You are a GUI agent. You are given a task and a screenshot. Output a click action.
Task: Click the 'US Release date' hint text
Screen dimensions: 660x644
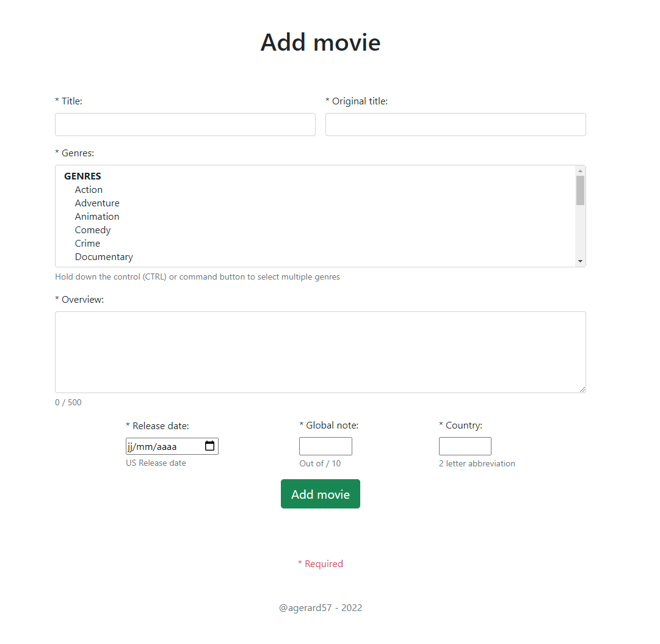156,463
